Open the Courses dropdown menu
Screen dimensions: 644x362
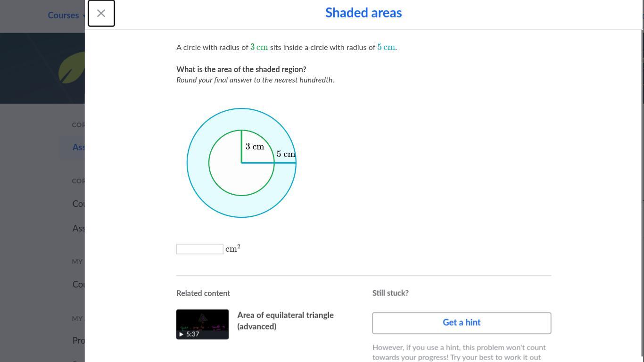point(63,16)
